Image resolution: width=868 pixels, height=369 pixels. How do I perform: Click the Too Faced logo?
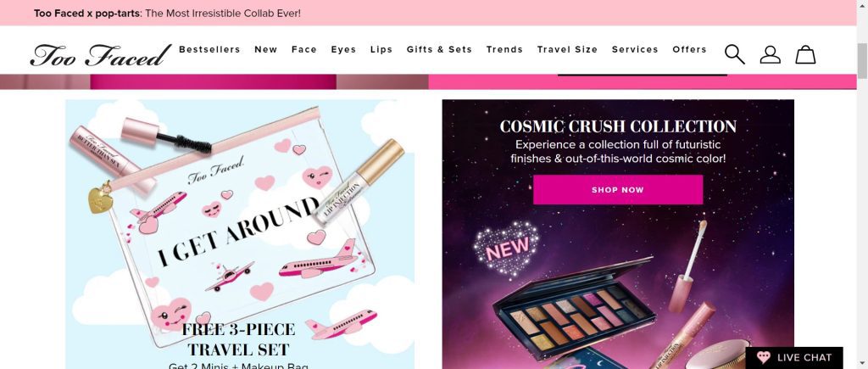pos(101,55)
